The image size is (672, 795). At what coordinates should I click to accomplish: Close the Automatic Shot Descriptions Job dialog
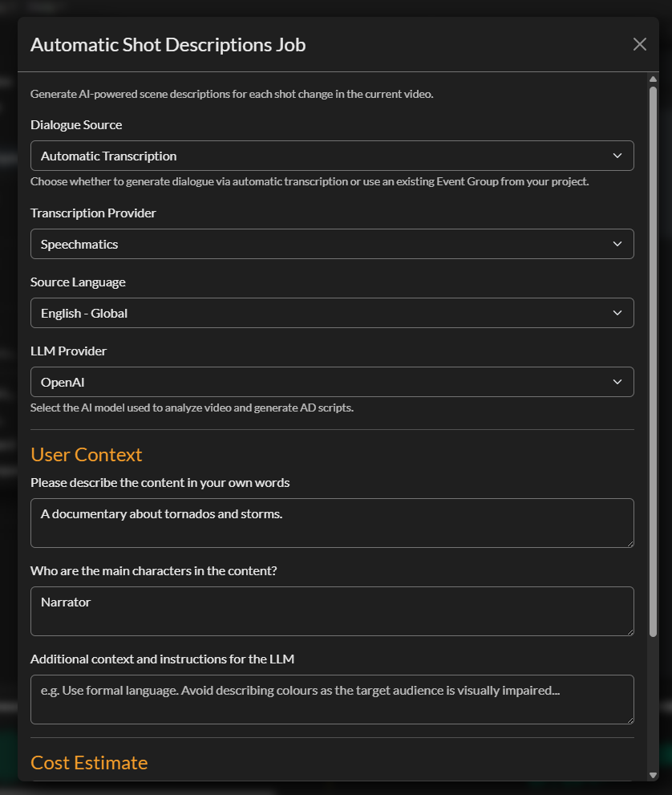tap(639, 44)
